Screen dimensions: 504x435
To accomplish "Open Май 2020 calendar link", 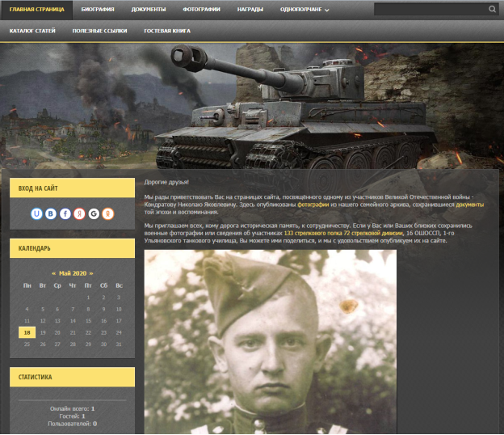I will coord(73,273).
